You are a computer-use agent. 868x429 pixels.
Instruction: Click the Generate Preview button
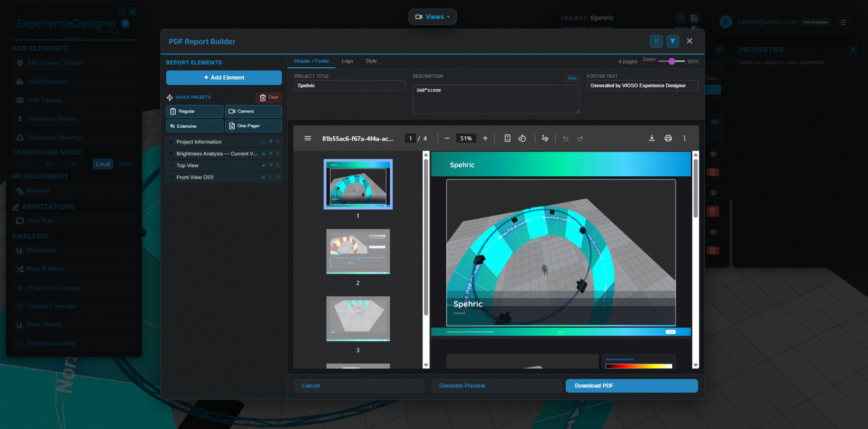(496, 386)
